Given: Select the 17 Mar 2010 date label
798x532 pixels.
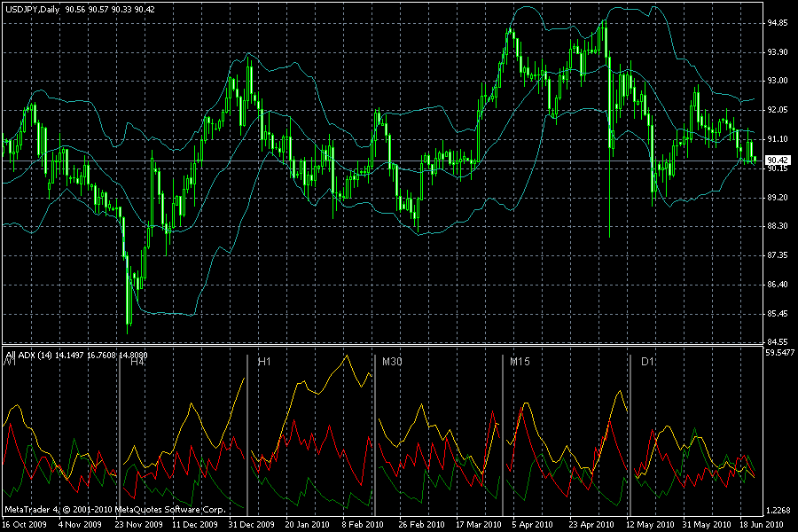Looking at the screenshot, I should [479, 524].
